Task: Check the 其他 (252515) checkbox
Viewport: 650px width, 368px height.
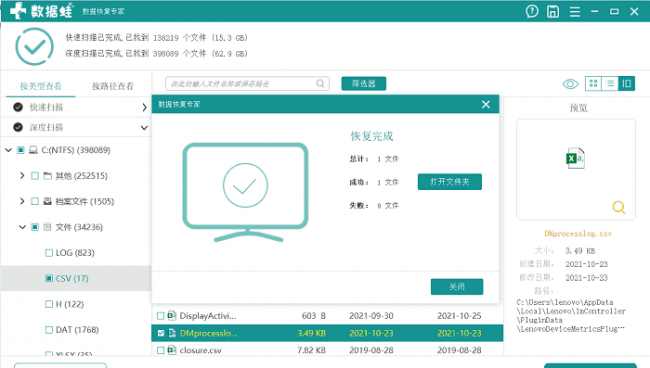Action: pyautogui.click(x=35, y=176)
